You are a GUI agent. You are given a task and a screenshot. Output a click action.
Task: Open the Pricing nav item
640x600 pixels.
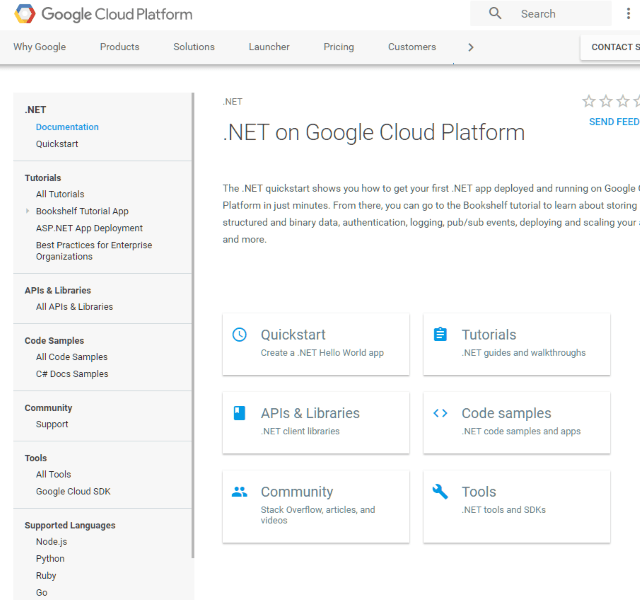(x=339, y=47)
